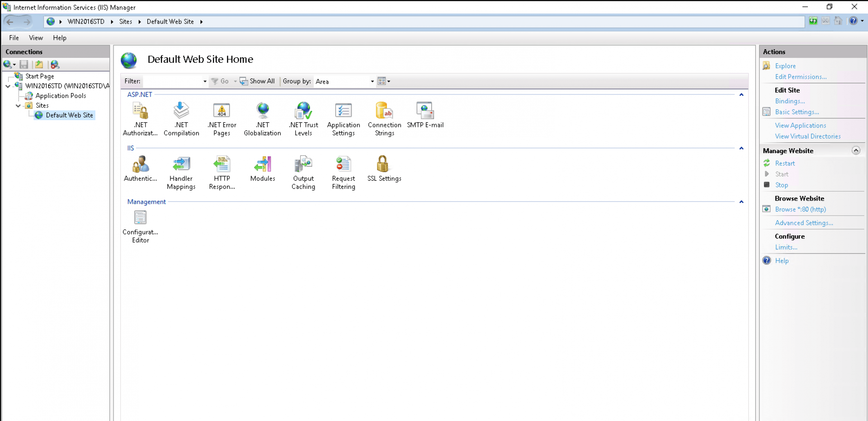Click Show All button in filter bar

(257, 81)
